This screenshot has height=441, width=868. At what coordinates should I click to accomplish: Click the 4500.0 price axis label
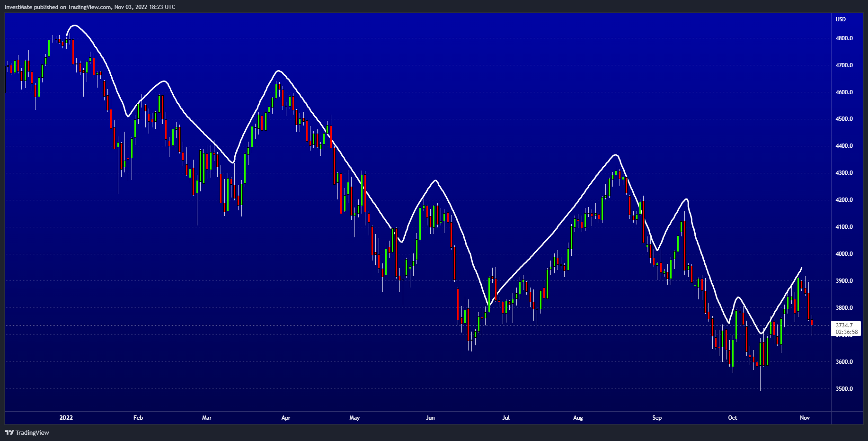click(x=844, y=119)
